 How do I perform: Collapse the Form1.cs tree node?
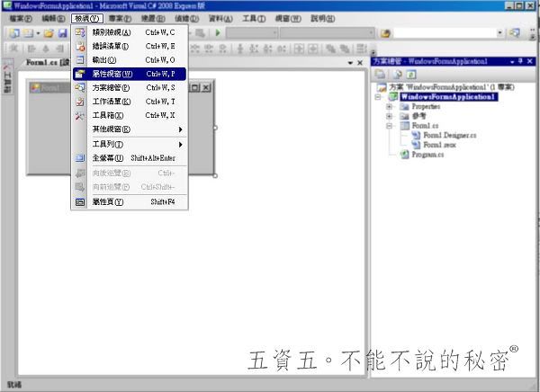[390, 127]
